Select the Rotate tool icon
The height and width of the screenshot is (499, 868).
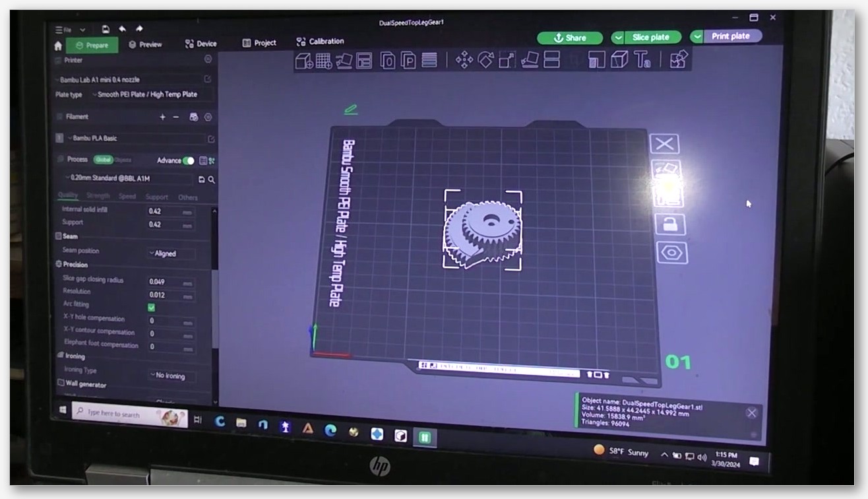(x=485, y=60)
